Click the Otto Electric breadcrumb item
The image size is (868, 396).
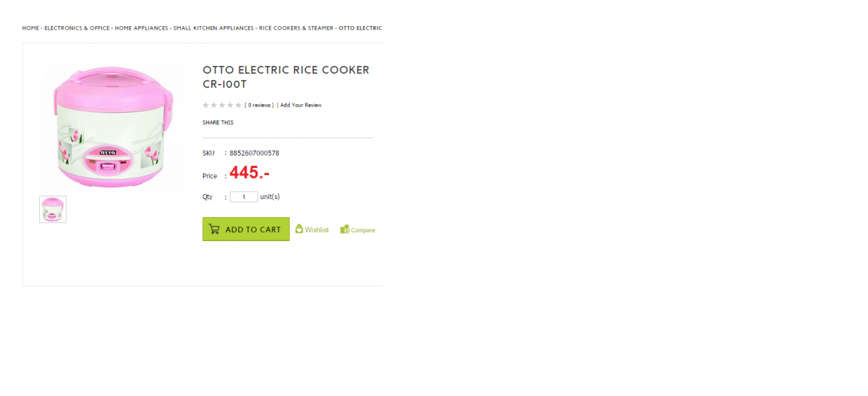[360, 28]
